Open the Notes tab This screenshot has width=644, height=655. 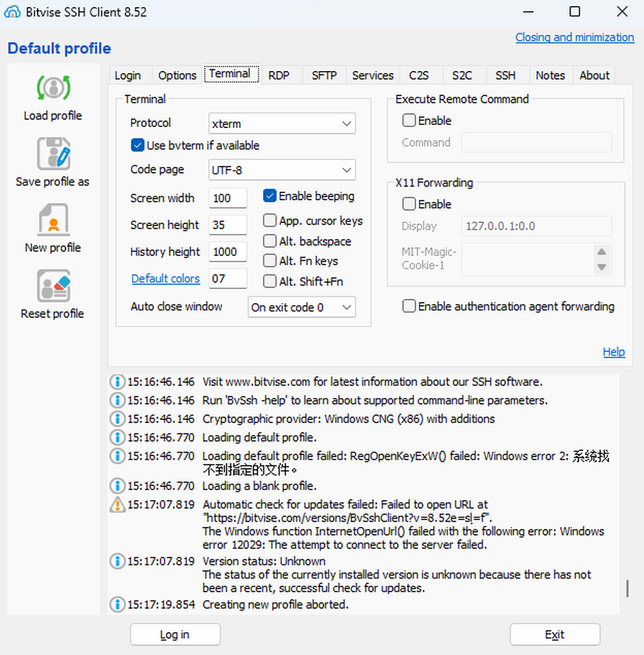point(551,75)
